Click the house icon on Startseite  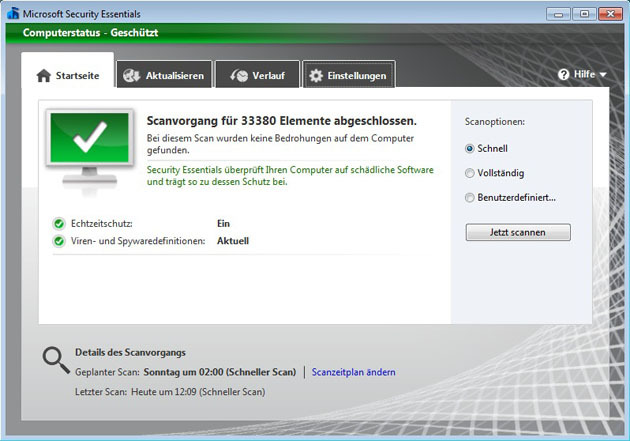click(44, 76)
